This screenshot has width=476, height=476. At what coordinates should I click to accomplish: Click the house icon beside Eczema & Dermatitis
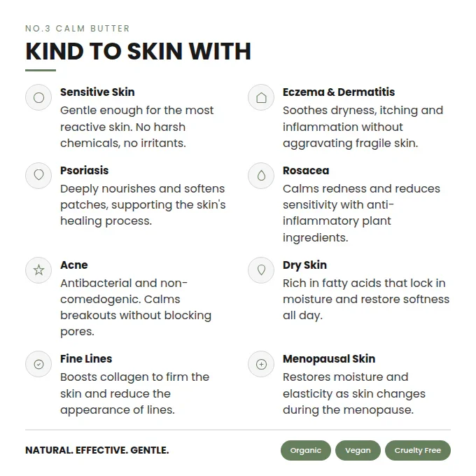pos(261,97)
